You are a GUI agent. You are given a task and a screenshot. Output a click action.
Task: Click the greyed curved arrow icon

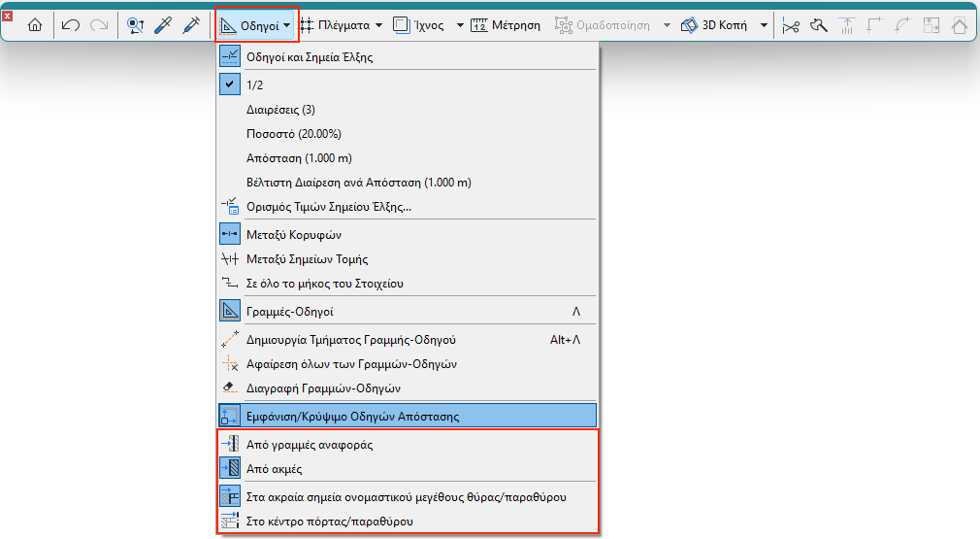click(x=903, y=25)
